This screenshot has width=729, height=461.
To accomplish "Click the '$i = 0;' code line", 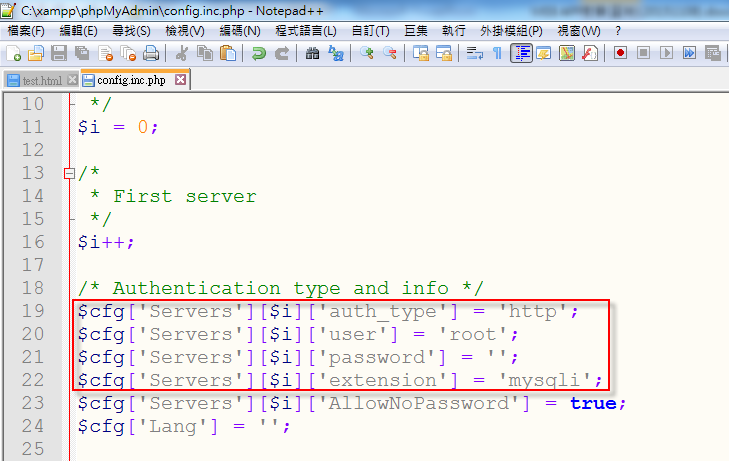I will tap(118, 127).
